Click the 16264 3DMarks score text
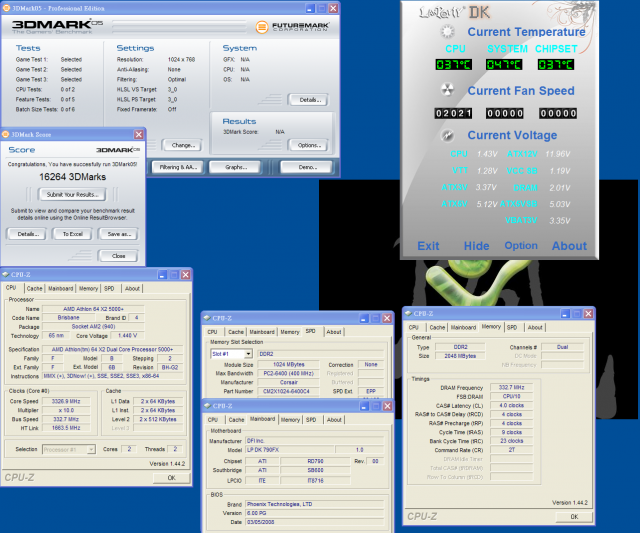 [73, 177]
